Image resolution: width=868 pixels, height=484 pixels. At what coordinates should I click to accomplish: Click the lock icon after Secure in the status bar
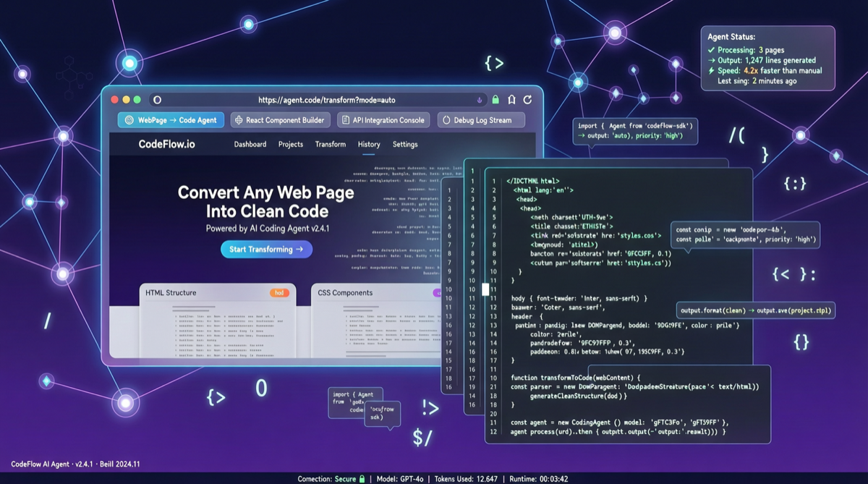tap(362, 479)
